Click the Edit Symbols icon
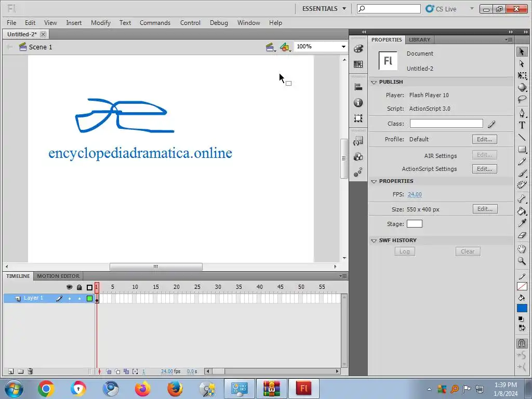Image resolution: width=532 pixels, height=399 pixels. coord(285,47)
